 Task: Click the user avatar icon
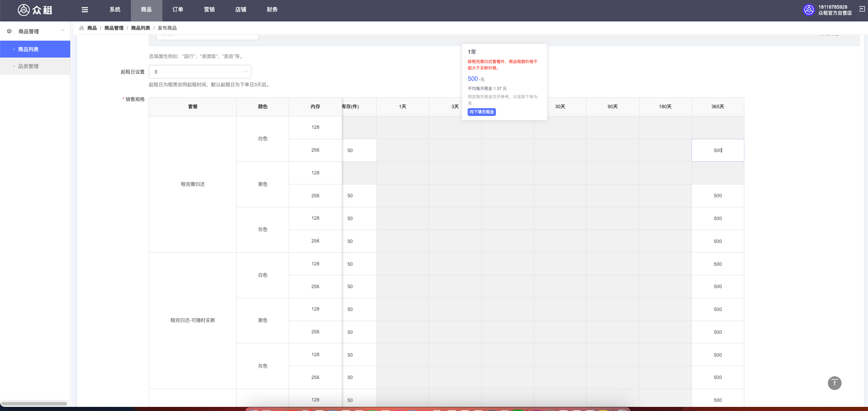(x=809, y=10)
